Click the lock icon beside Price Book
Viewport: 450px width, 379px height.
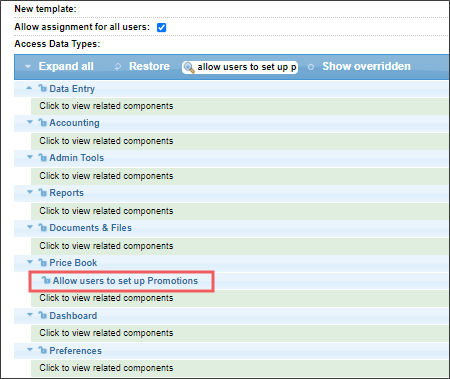point(42,262)
